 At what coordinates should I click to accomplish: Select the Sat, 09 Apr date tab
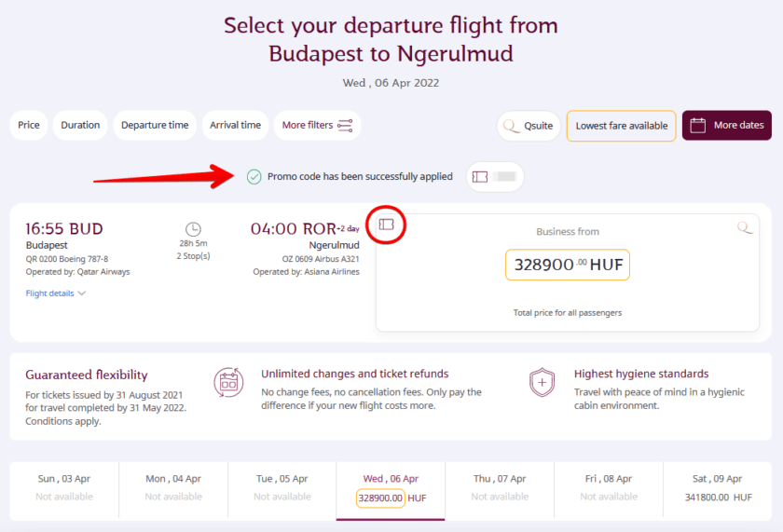(x=717, y=488)
